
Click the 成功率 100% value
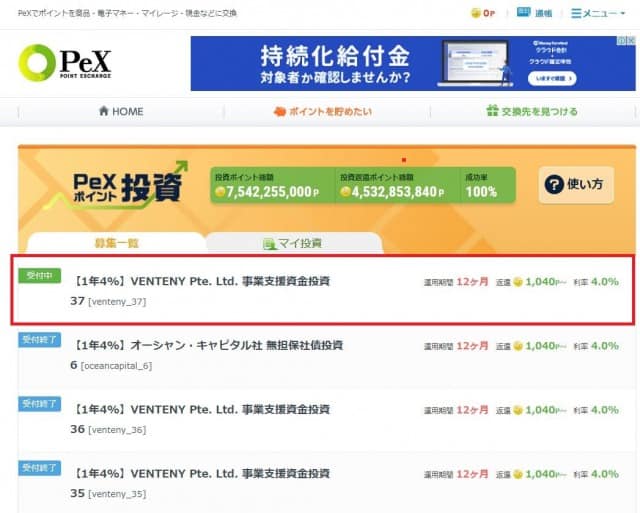(x=481, y=191)
